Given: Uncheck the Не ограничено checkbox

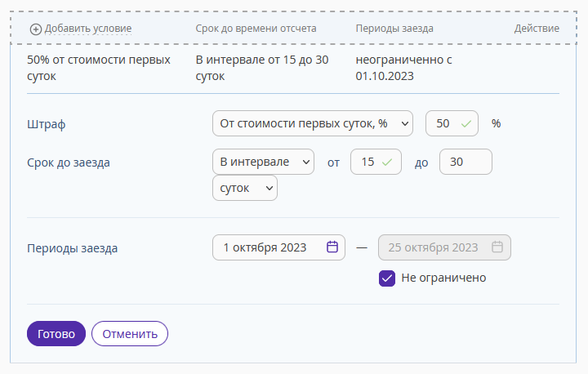Looking at the screenshot, I should tap(387, 278).
